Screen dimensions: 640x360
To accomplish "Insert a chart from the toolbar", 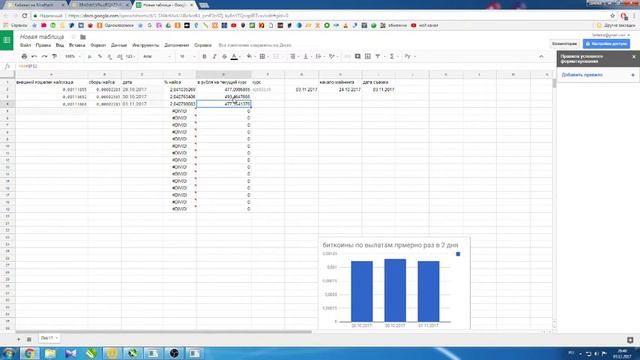I will (x=368, y=56).
